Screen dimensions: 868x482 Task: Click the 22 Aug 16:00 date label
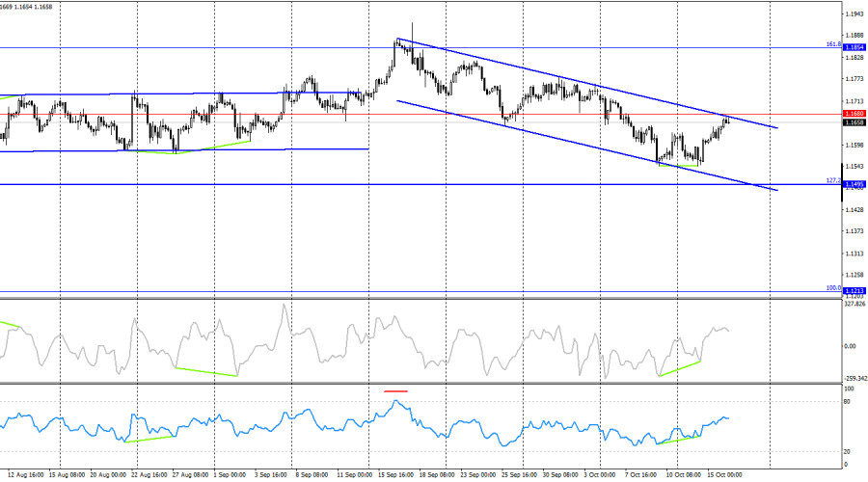pyautogui.click(x=149, y=475)
